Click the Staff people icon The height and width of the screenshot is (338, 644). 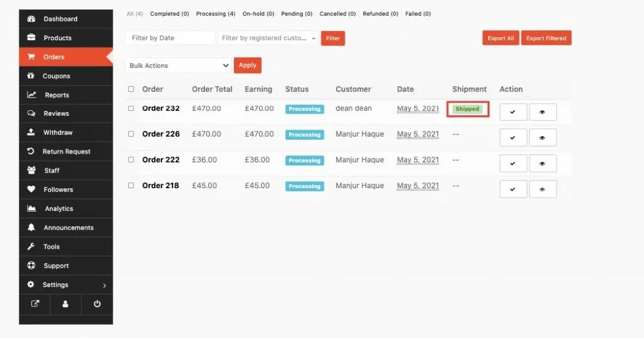coord(31,170)
